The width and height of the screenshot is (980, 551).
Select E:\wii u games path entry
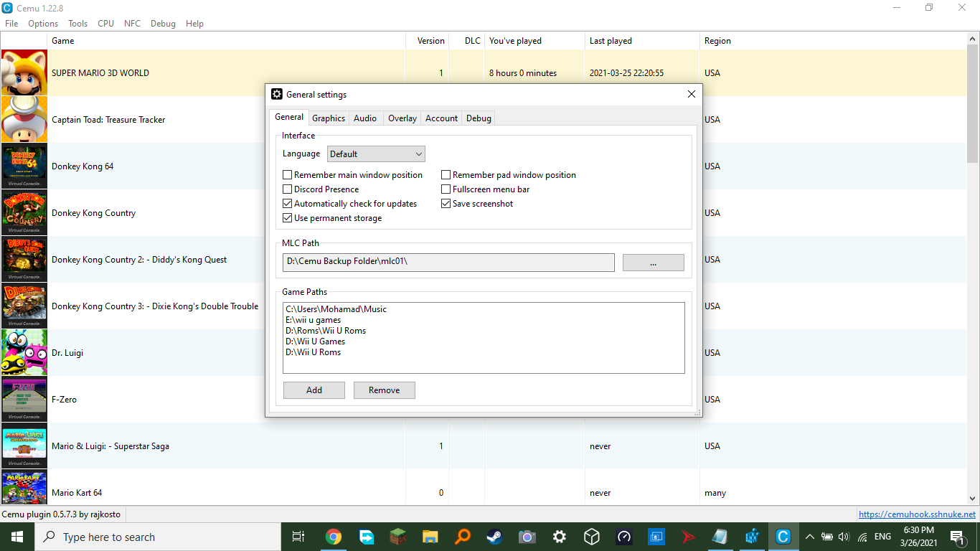pos(313,320)
